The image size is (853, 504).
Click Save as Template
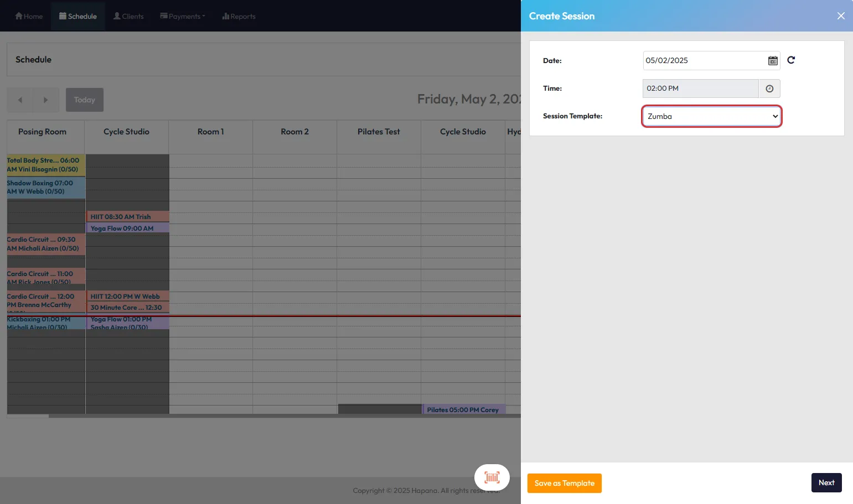[x=564, y=483]
